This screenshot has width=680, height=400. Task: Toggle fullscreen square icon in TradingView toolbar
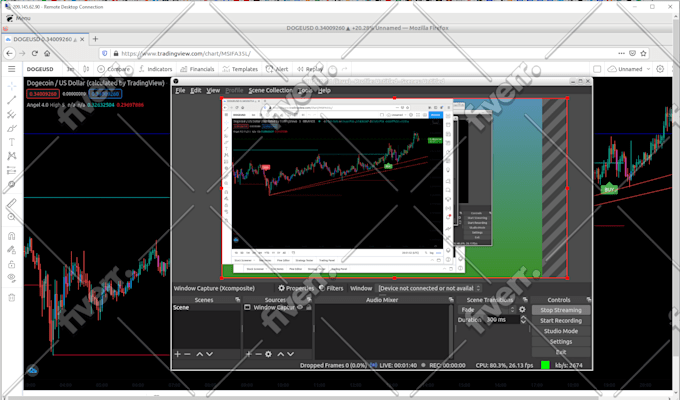click(597, 69)
